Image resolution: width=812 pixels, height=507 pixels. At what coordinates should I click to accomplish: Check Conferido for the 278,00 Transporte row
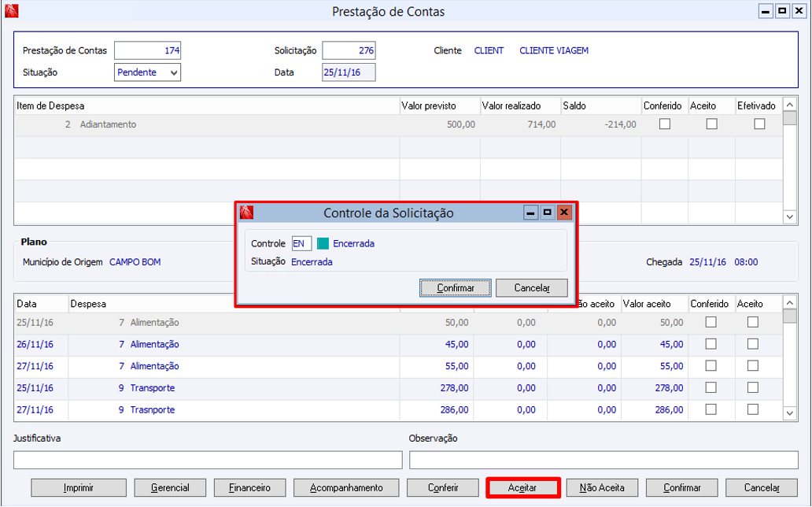[711, 388]
